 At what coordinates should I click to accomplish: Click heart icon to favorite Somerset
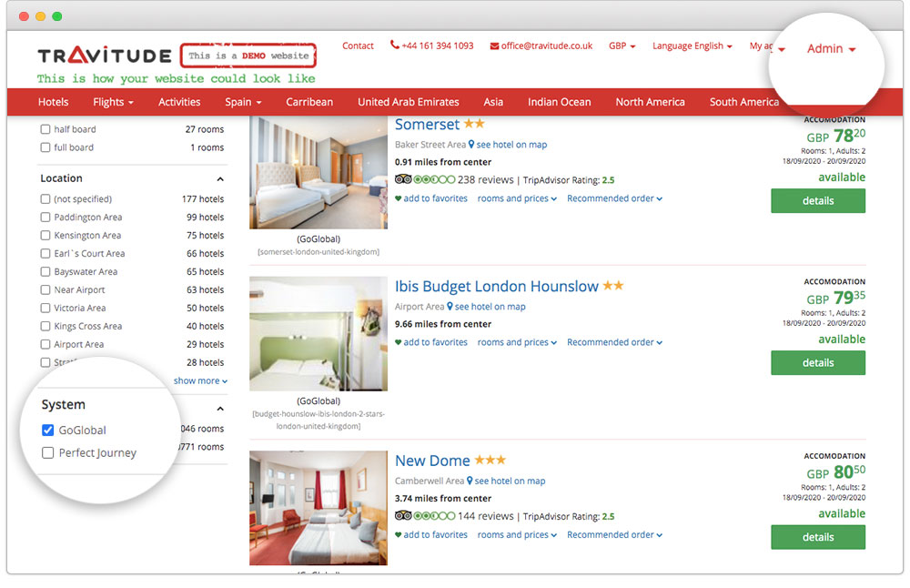[398, 199]
